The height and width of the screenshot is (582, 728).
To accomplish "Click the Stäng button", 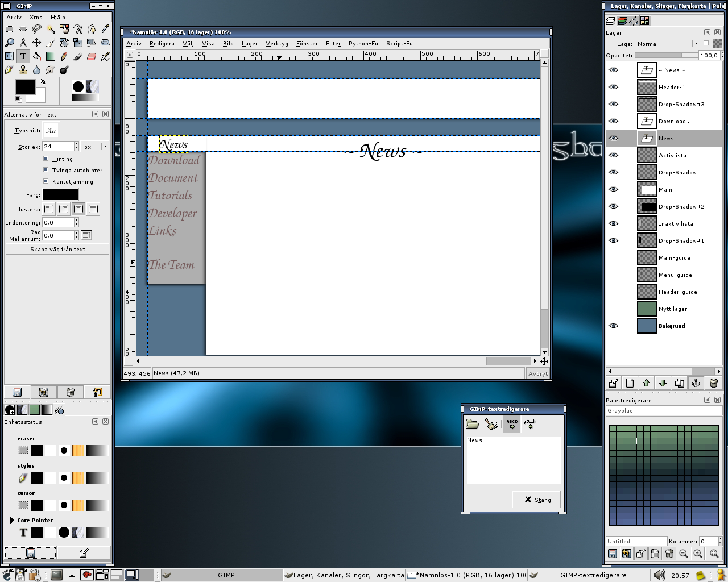I will click(x=537, y=500).
